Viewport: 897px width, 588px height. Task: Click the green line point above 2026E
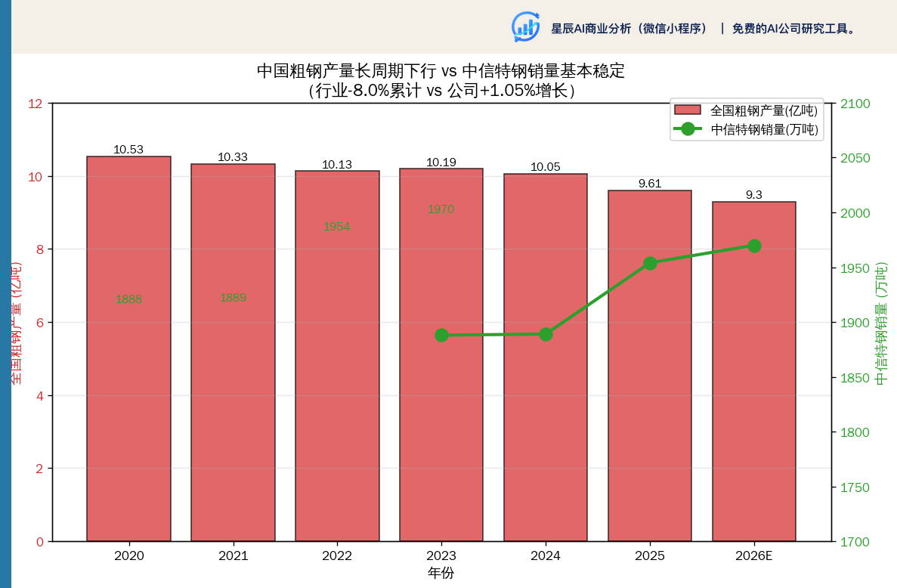(755, 246)
